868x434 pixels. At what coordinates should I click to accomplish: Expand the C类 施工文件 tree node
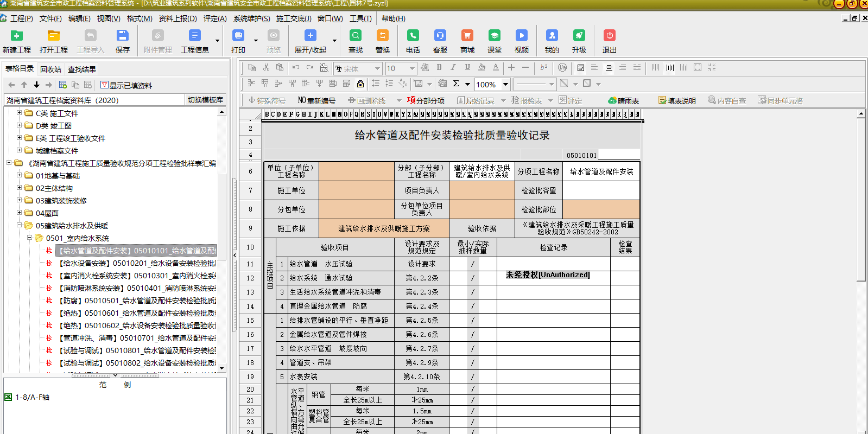click(19, 113)
